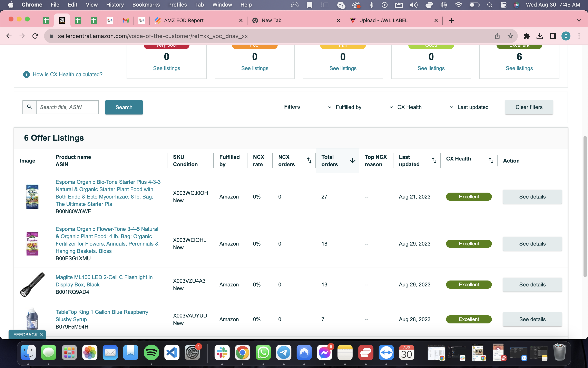Switch to New Tab tab
588x368 pixels.
pyautogui.click(x=296, y=20)
